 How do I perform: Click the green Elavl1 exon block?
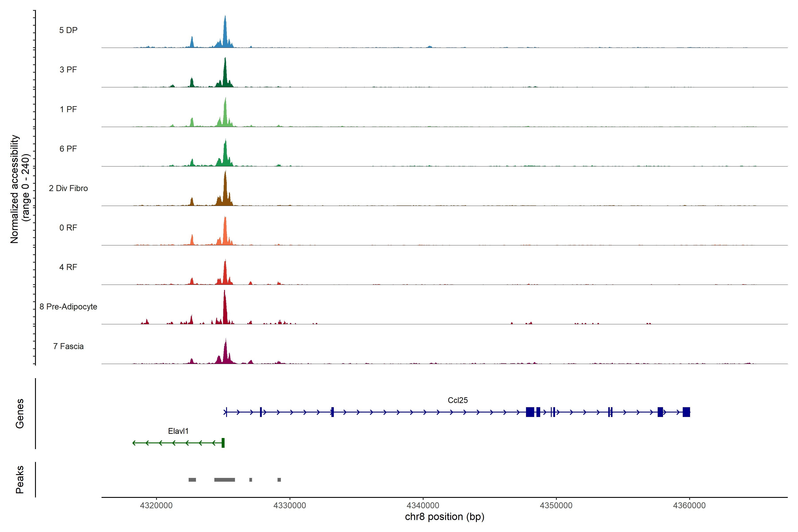[x=223, y=443]
